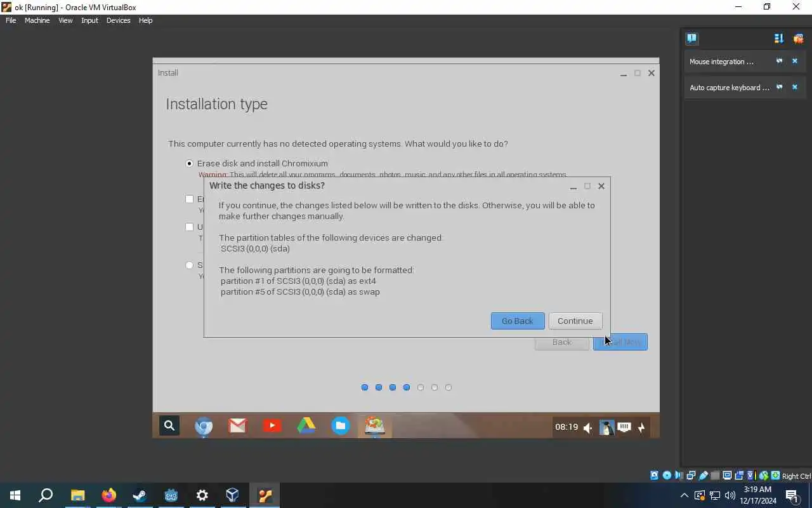Dismiss the Auto capture keyboard notification
This screenshot has height=508, width=812.
coord(794,88)
